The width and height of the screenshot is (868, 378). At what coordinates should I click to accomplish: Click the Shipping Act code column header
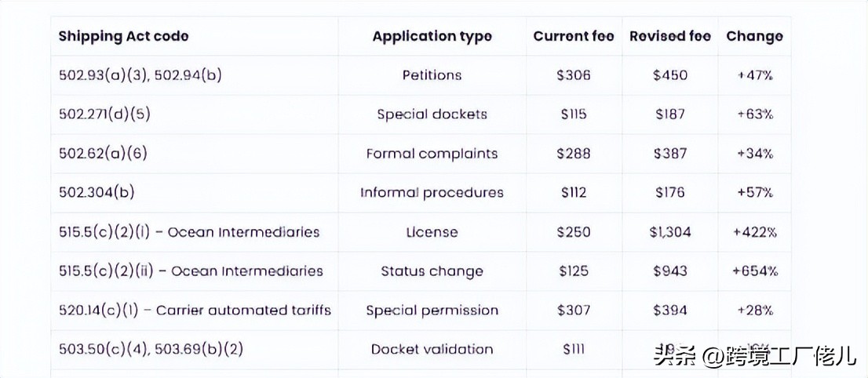click(123, 36)
